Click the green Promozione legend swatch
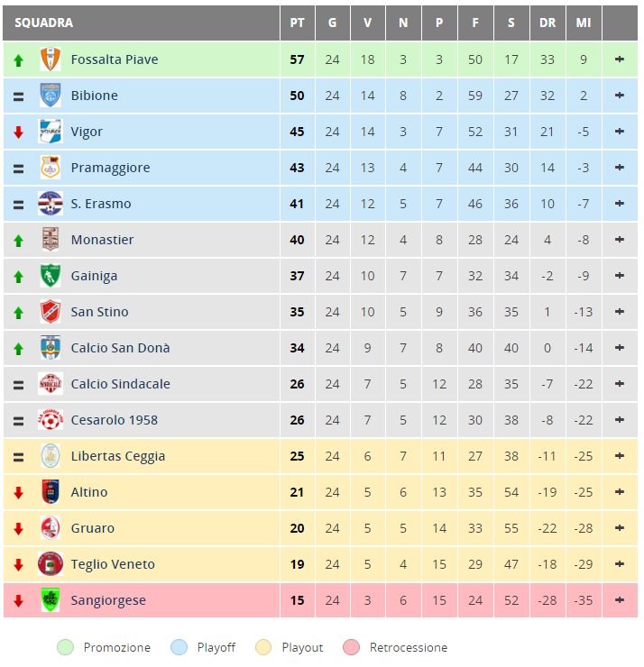This screenshot has width=644, height=667. [x=65, y=647]
